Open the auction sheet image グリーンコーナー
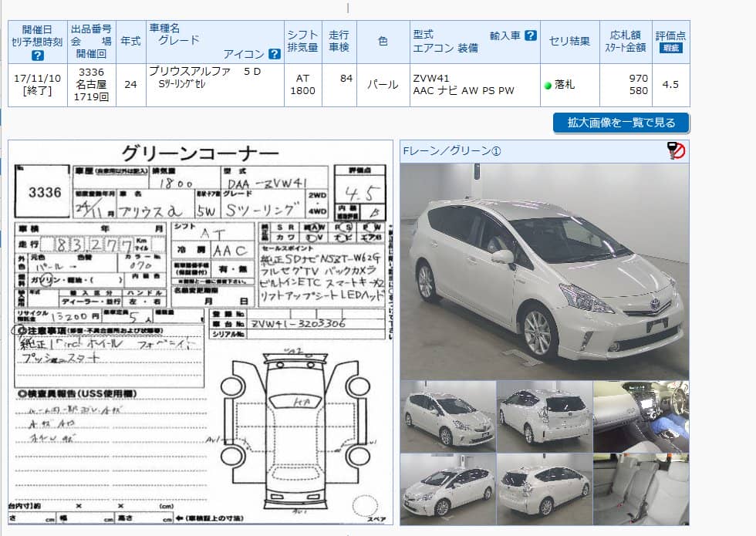The width and height of the screenshot is (756, 536). (201, 332)
